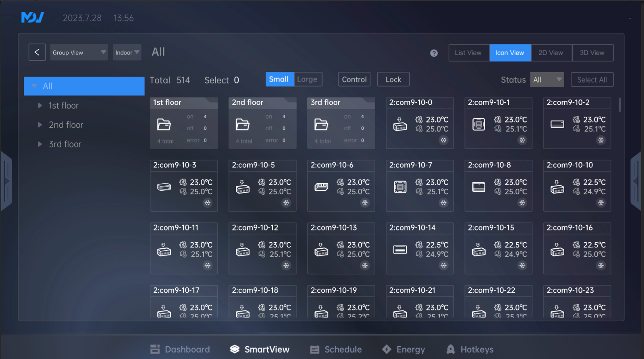This screenshot has height=359, width=644.
Task: Click the 2:com9-10-8 unit device icon
Action: coord(478,187)
